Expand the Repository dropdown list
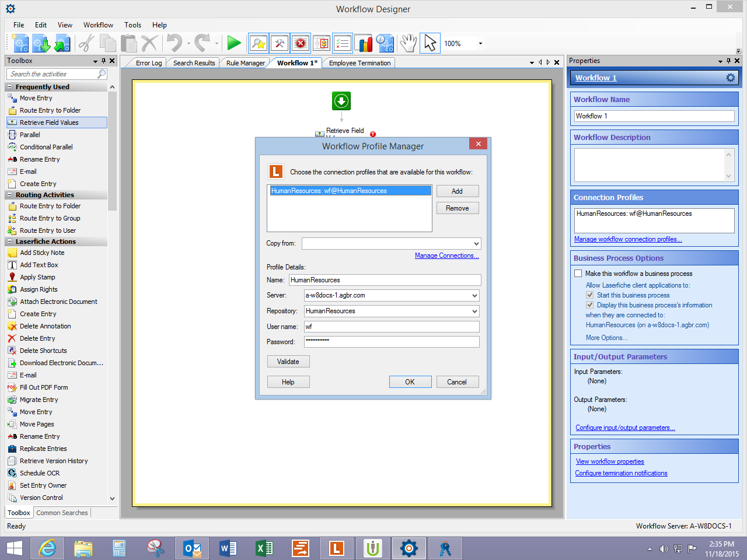 click(x=474, y=311)
